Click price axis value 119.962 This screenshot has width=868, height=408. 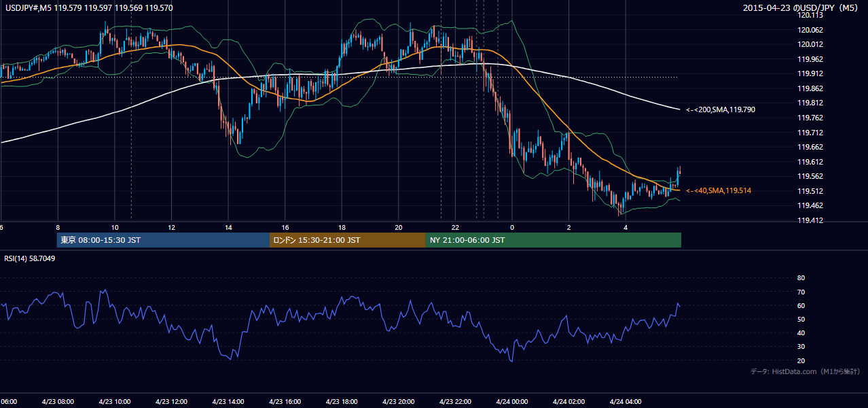click(x=811, y=59)
